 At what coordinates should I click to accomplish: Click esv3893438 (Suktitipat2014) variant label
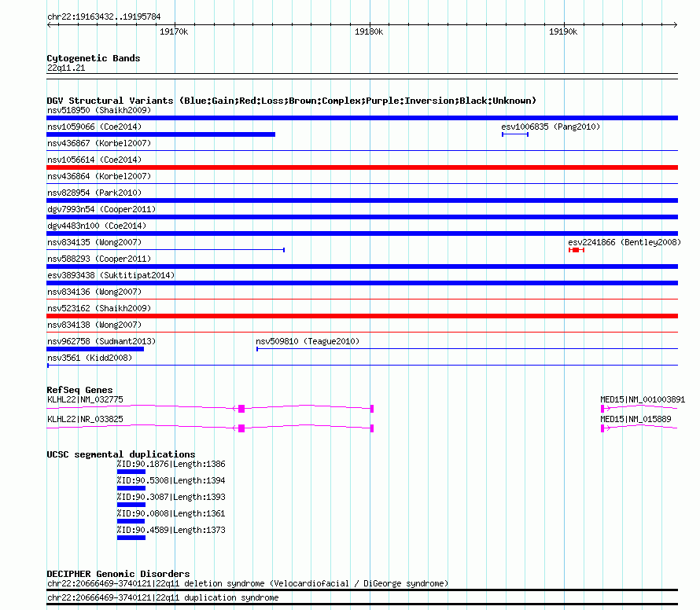(x=111, y=275)
